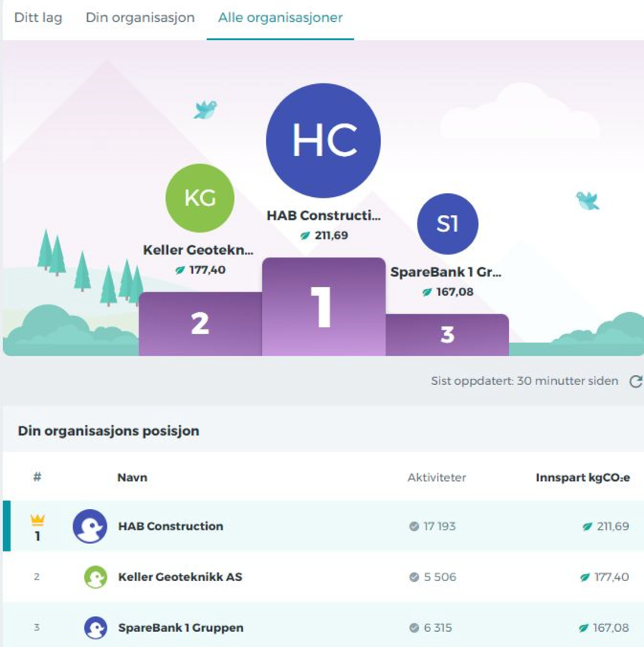Click the leaf icon beside 177,40 in the table
Viewport: 644px width, 647px height.
coord(585,577)
